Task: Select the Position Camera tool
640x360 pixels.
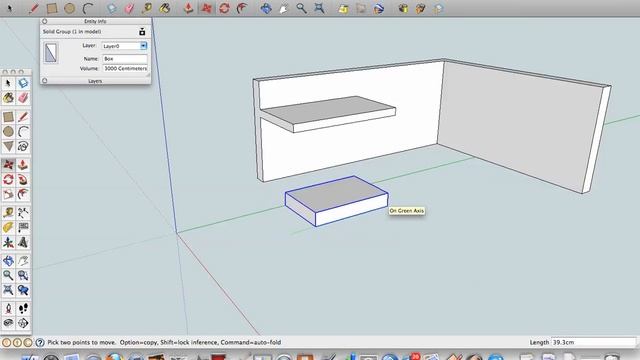Action: tap(8, 309)
